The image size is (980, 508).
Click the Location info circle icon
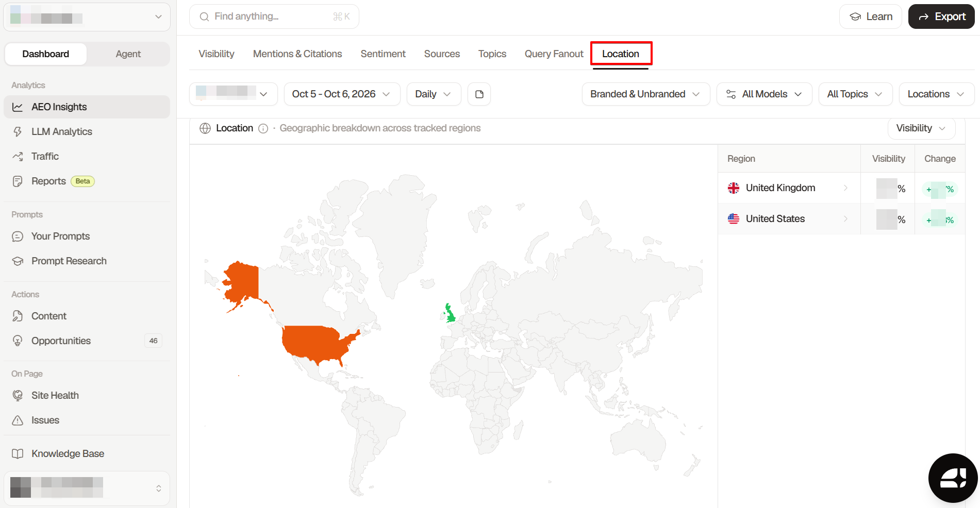(263, 128)
